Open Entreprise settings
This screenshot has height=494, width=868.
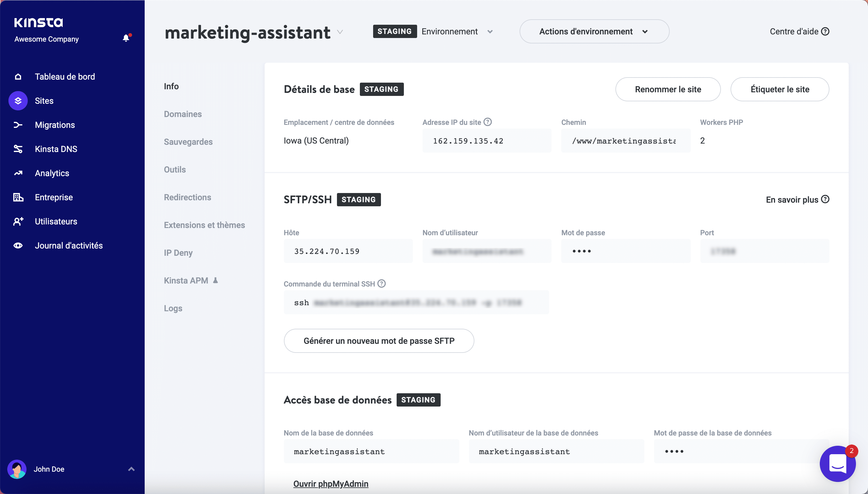54,197
